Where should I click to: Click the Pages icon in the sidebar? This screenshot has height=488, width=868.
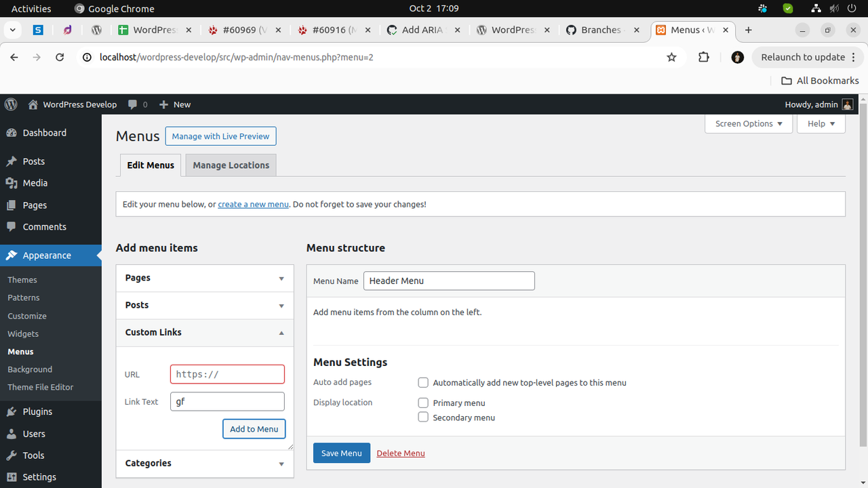click(12, 205)
